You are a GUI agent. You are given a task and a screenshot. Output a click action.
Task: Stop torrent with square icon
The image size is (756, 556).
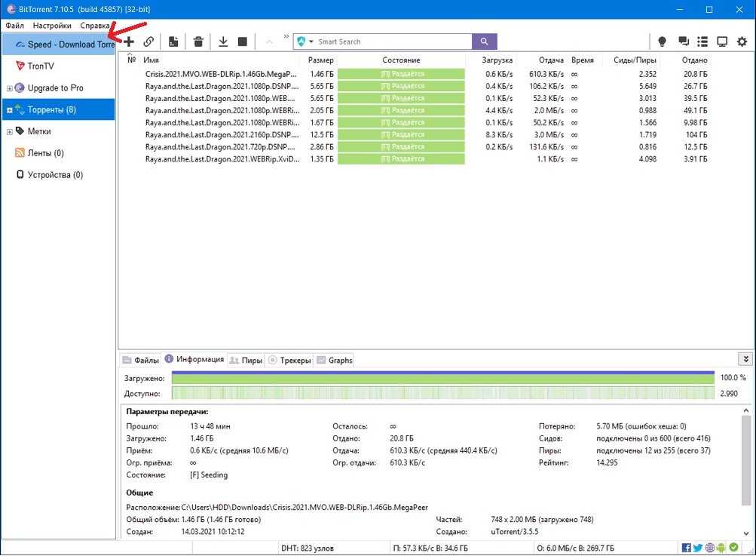(x=243, y=41)
